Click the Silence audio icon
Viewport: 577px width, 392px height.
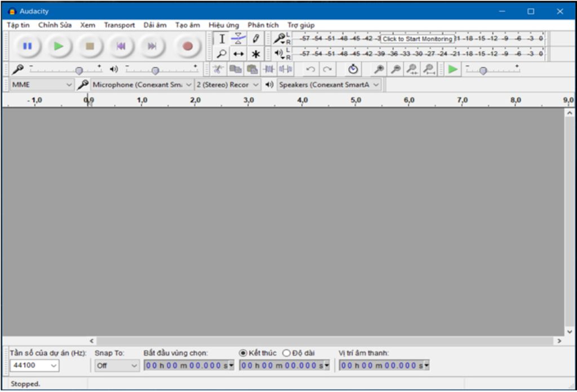286,69
